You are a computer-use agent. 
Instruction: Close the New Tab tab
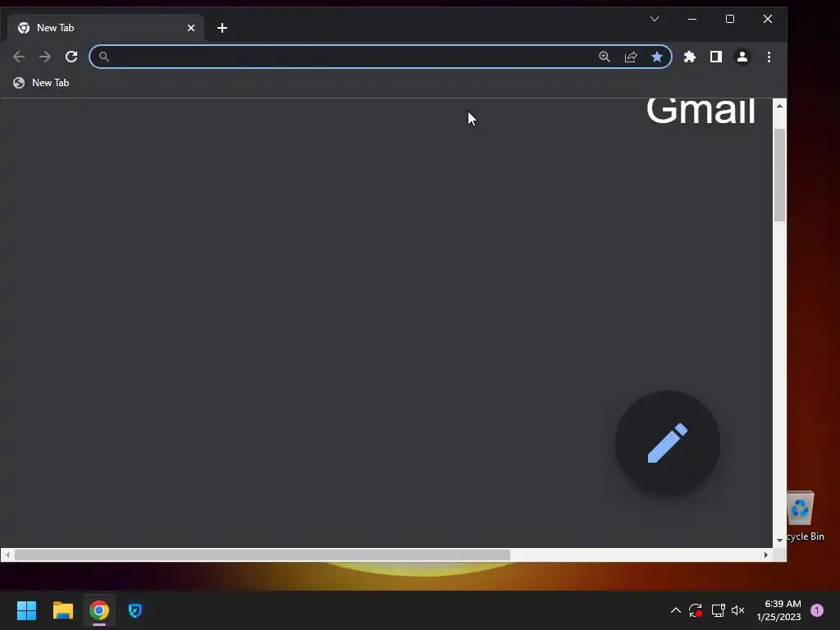[191, 28]
